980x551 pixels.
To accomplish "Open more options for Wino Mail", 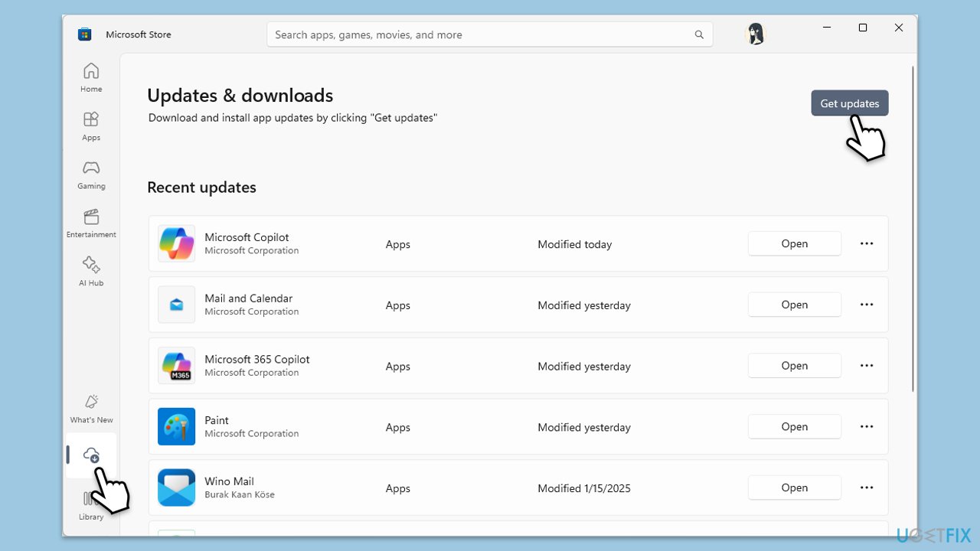I will pyautogui.click(x=867, y=487).
